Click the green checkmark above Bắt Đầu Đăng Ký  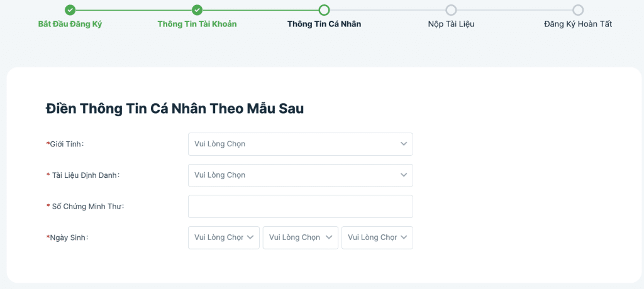(70, 10)
